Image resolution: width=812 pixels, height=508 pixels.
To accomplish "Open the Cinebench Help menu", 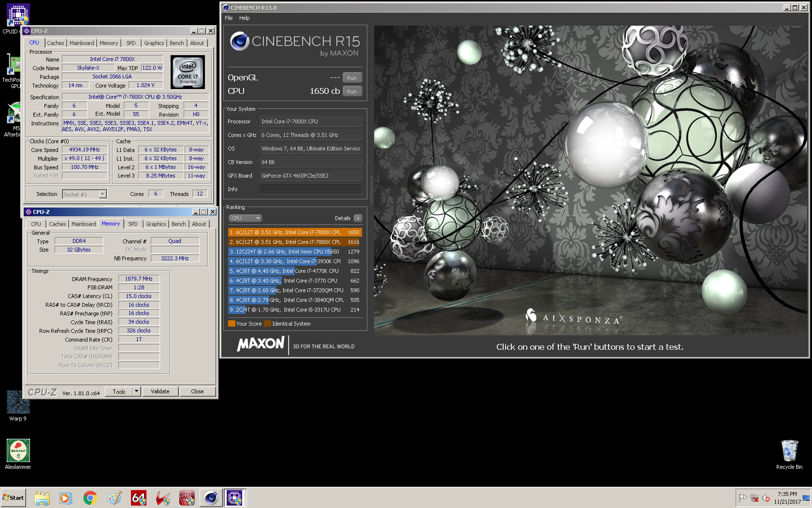I will point(245,18).
